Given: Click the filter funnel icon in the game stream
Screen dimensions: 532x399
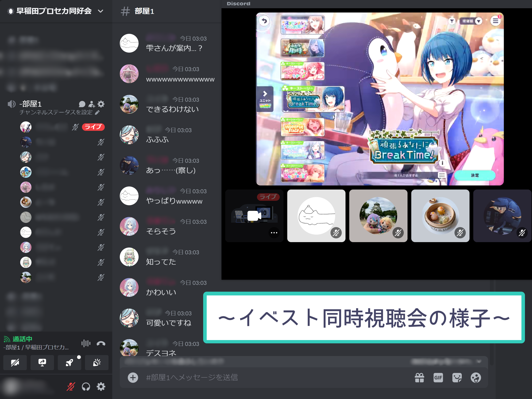Looking at the screenshot, I should tap(452, 21).
